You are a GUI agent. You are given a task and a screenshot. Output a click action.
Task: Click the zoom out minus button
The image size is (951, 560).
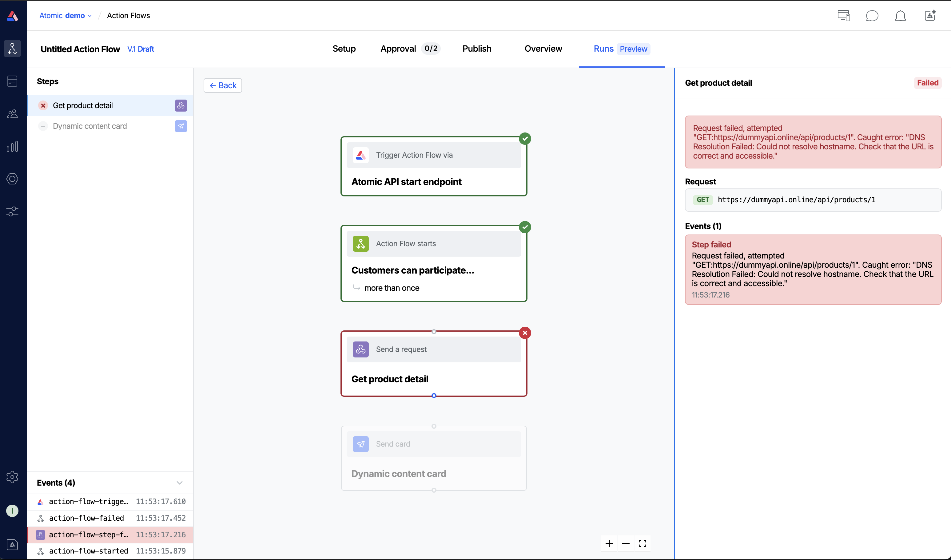click(626, 543)
